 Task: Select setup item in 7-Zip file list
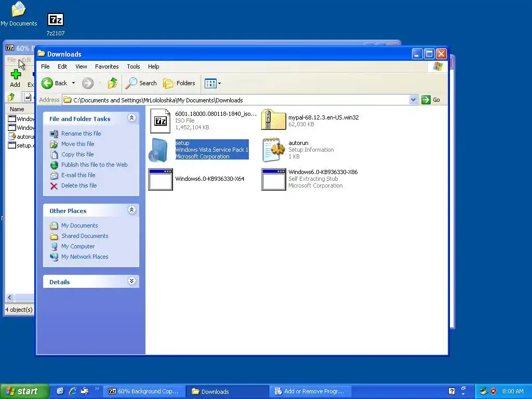pyautogui.click(x=21, y=145)
